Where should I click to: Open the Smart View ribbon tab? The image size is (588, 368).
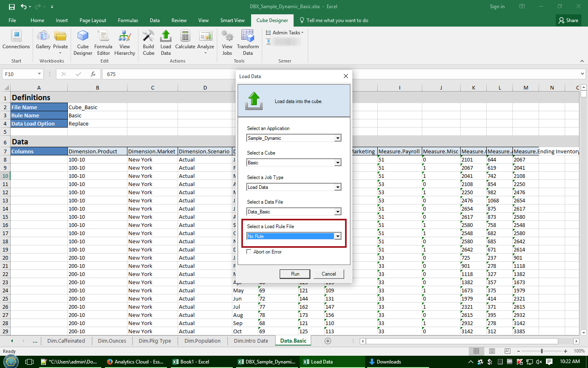pos(232,20)
